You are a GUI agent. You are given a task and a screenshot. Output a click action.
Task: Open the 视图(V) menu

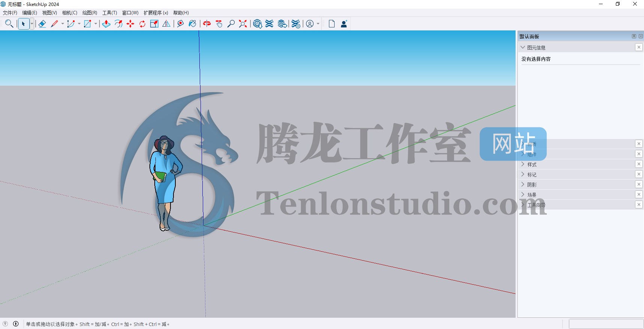tap(50, 13)
